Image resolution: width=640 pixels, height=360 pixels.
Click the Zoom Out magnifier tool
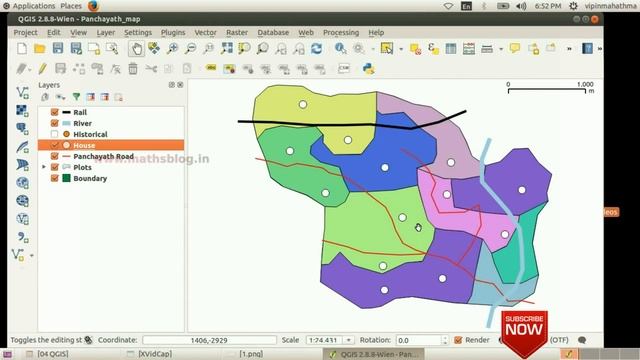[x=191, y=49]
